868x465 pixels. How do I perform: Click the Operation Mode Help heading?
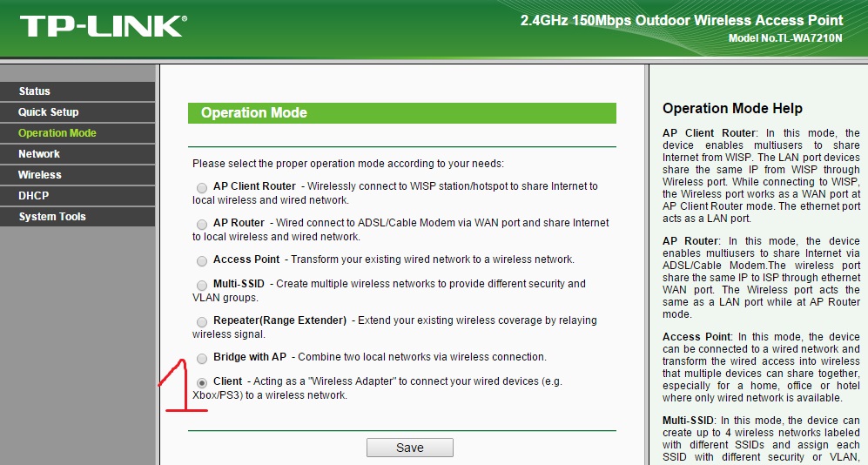pos(732,109)
